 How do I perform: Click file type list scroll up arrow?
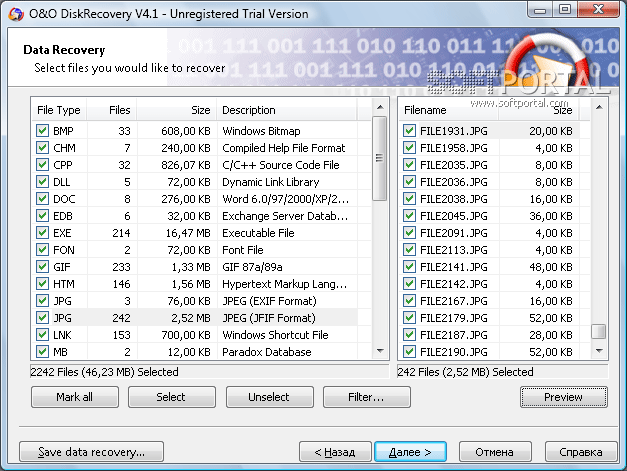[x=380, y=107]
